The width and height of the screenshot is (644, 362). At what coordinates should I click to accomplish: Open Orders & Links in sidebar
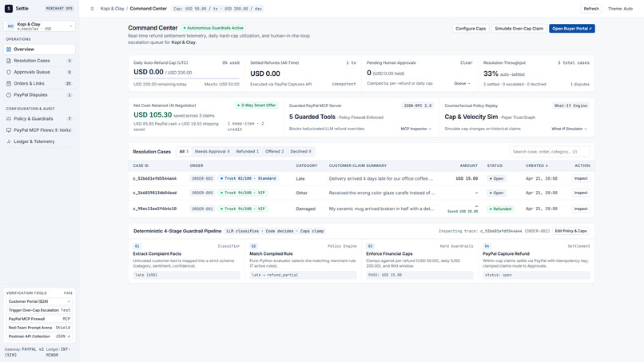point(39,83)
